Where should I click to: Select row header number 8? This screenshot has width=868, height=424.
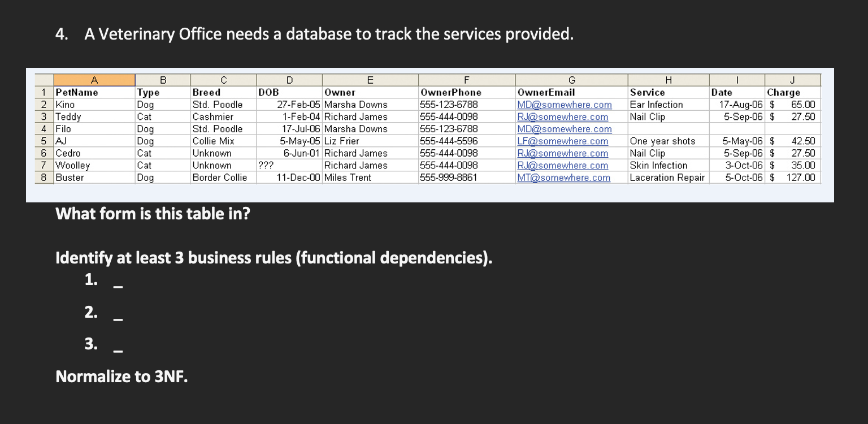click(x=44, y=178)
